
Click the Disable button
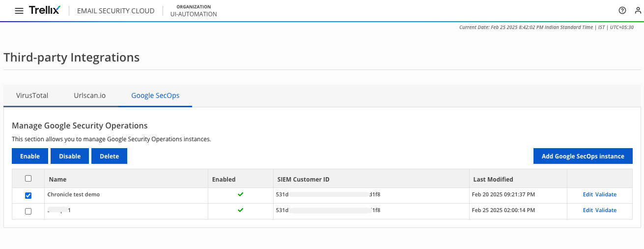coord(70,156)
